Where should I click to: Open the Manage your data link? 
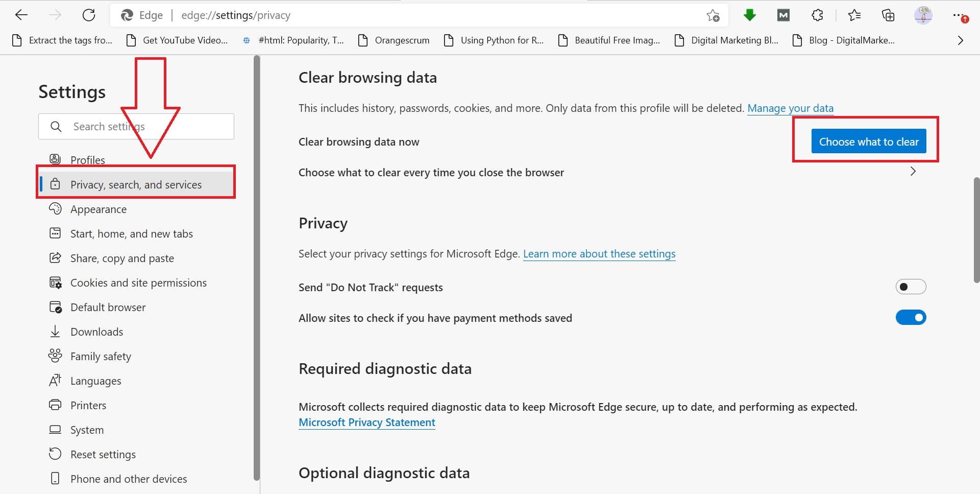click(x=790, y=108)
